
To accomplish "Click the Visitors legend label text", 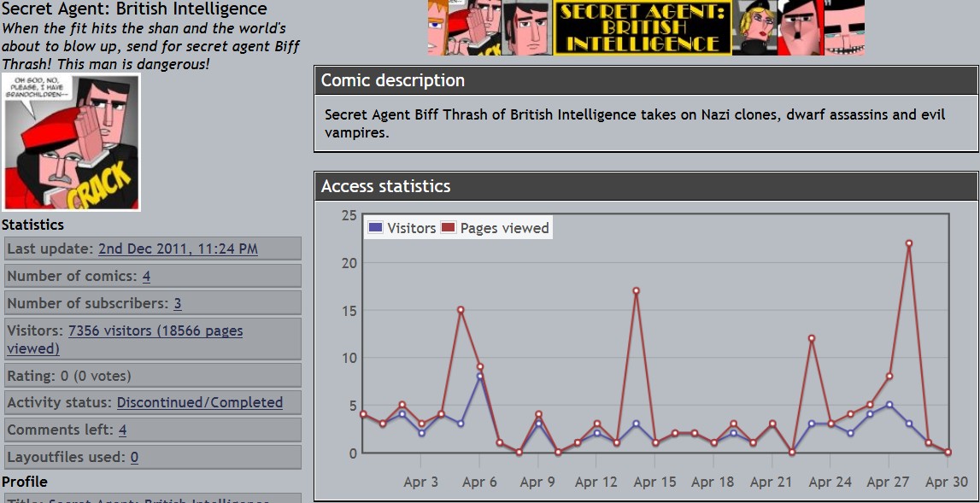I will coord(411,228).
